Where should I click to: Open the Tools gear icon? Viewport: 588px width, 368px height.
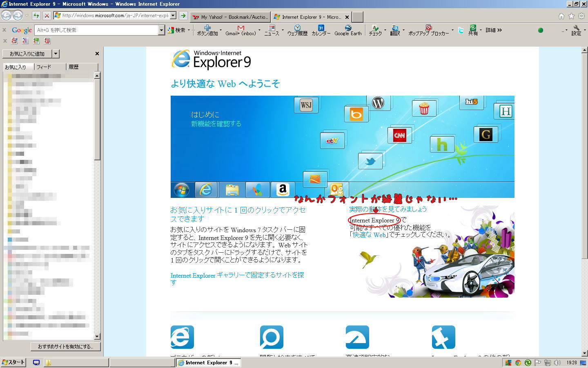click(x=581, y=16)
